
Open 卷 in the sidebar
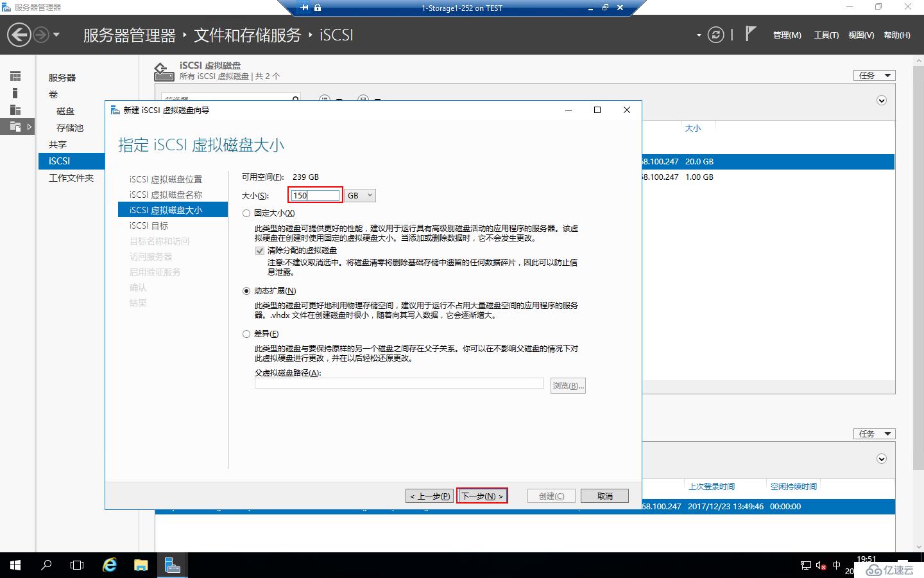[53, 94]
